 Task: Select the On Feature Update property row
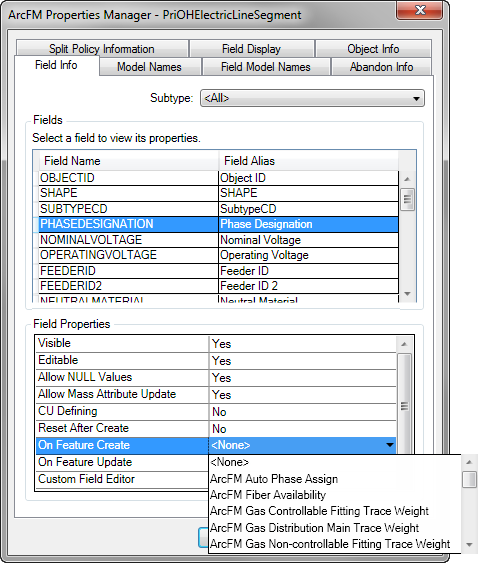click(122, 462)
